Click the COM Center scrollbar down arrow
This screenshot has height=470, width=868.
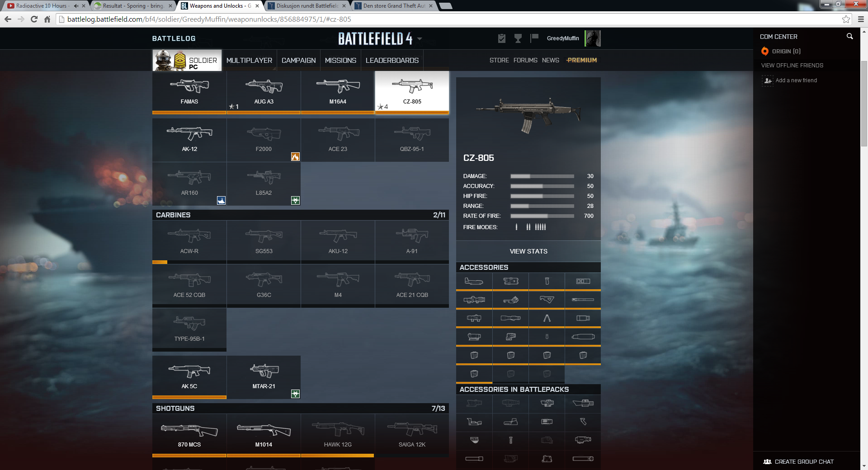tap(864, 466)
